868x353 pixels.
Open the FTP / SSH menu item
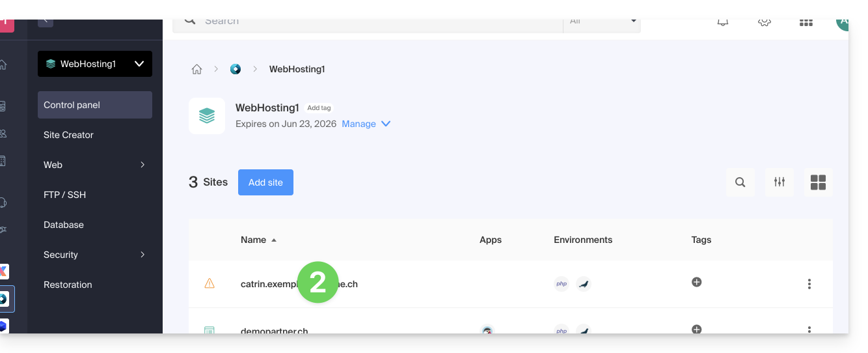coord(65,195)
